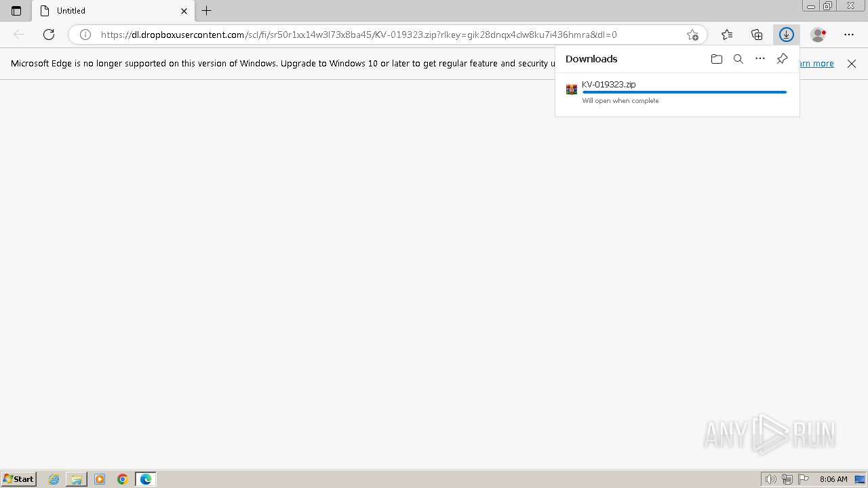Click the 'Will open when complete' text
This screenshot has height=488, width=868.
click(620, 101)
